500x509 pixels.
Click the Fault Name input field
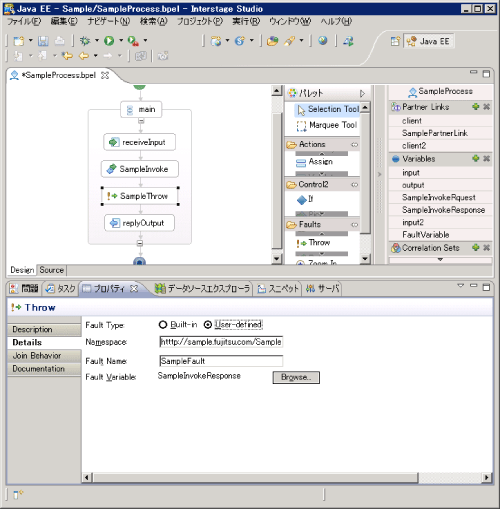coord(221,361)
